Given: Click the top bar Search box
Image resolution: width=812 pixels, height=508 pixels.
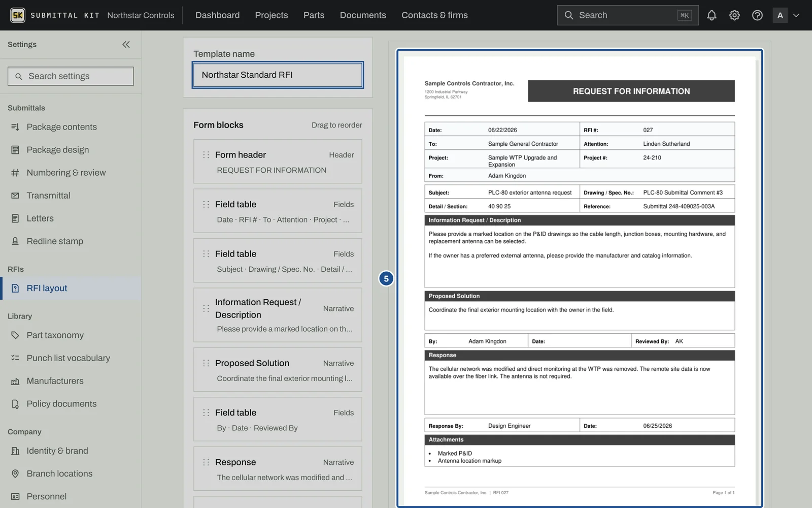Looking at the screenshot, I should click(x=628, y=15).
